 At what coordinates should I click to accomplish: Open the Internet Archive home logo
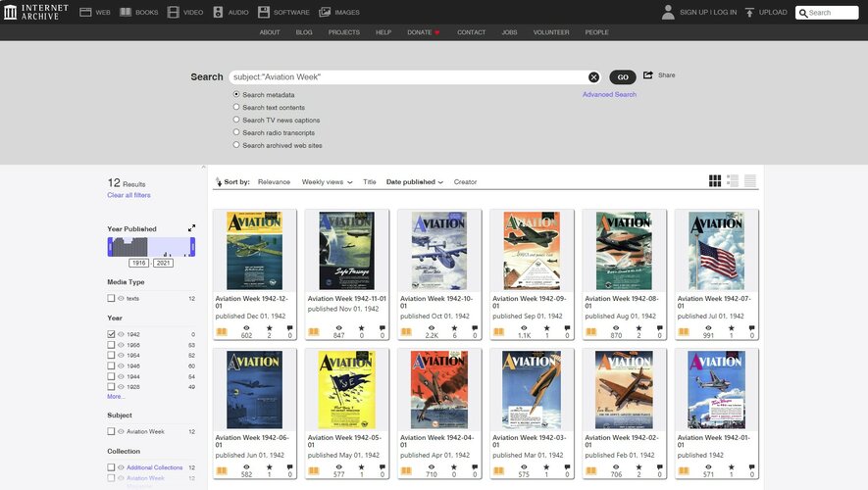36,12
